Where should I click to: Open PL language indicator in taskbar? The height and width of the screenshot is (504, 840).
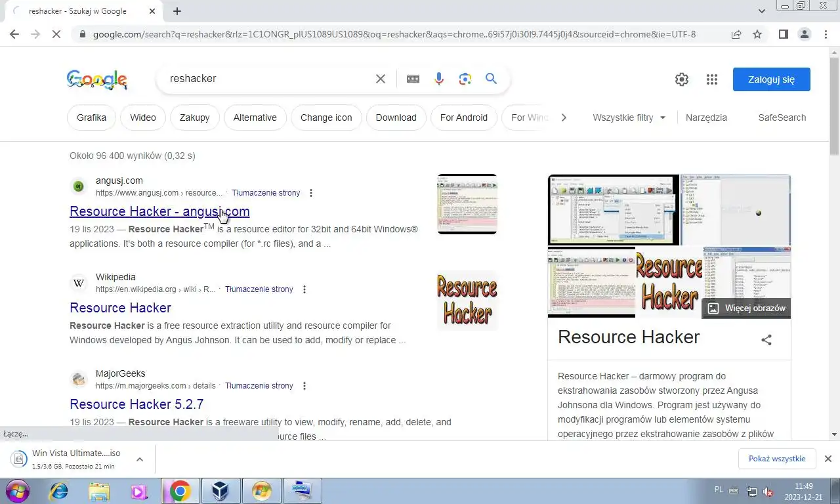719,490
